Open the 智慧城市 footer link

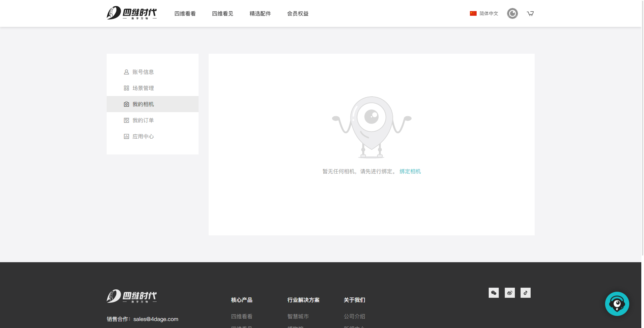click(298, 316)
